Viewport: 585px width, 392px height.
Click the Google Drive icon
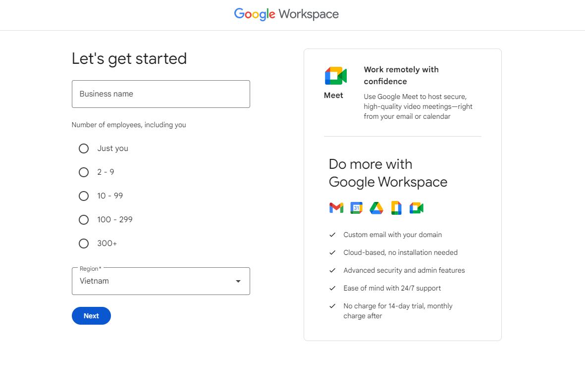click(x=376, y=208)
